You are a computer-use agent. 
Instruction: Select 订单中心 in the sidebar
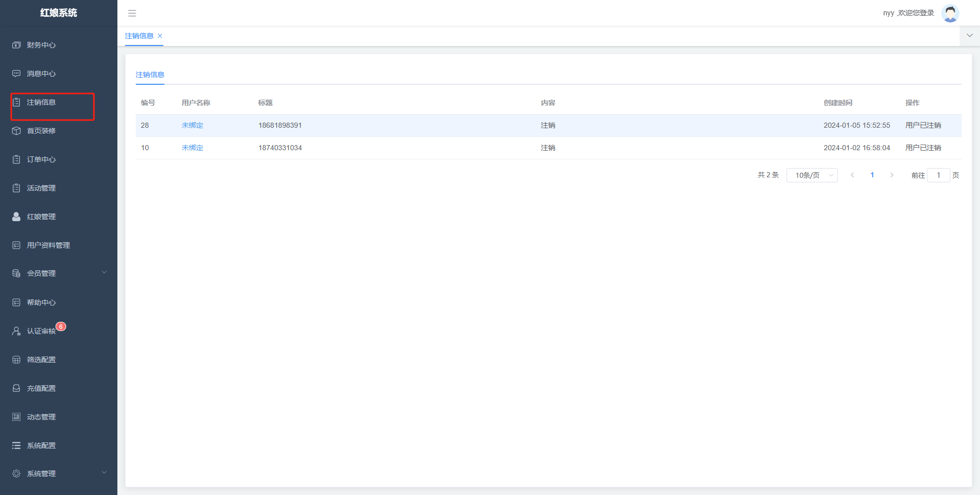41,159
